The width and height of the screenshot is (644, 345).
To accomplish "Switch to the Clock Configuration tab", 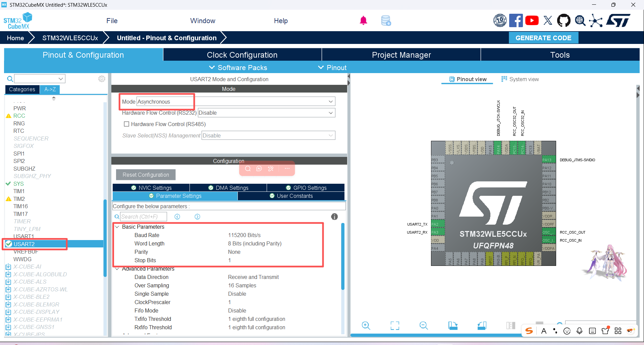I will tap(242, 55).
